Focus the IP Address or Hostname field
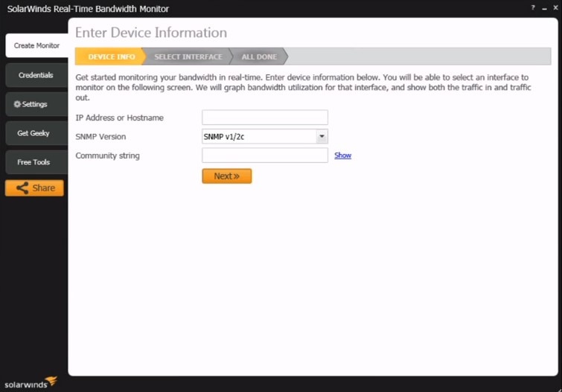 click(x=265, y=118)
